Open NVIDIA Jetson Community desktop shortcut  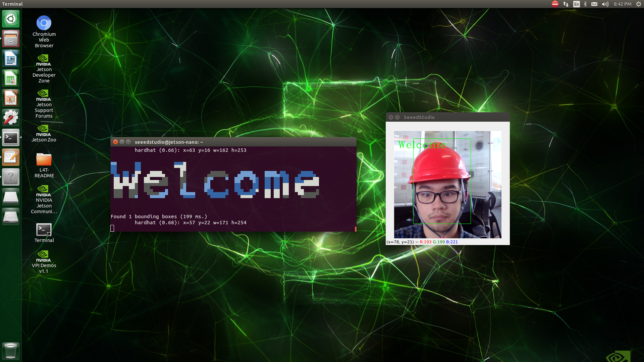point(44,199)
